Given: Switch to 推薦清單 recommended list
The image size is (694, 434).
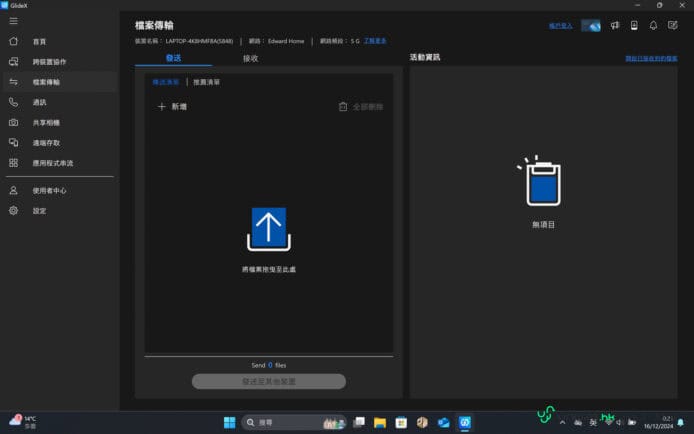Looking at the screenshot, I should point(206,82).
